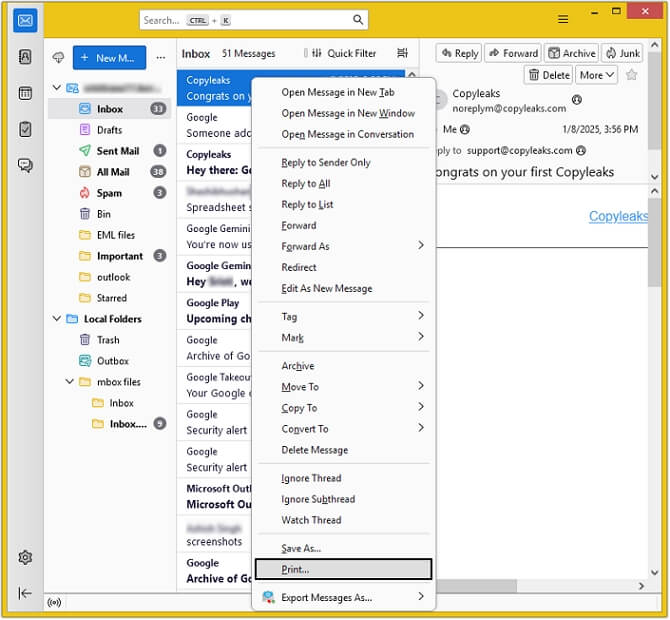This screenshot has width=670, height=620.
Task: Open the Bin folder
Action: coord(109,214)
